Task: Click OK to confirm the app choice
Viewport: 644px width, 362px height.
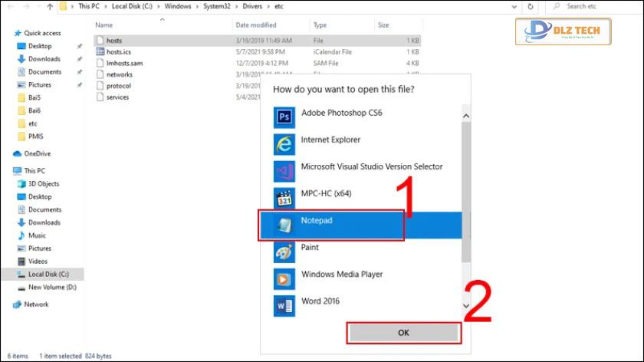Action: 404,333
